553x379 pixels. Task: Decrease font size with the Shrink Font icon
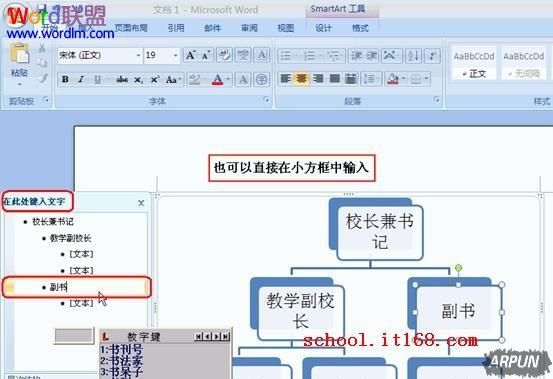pos(206,55)
